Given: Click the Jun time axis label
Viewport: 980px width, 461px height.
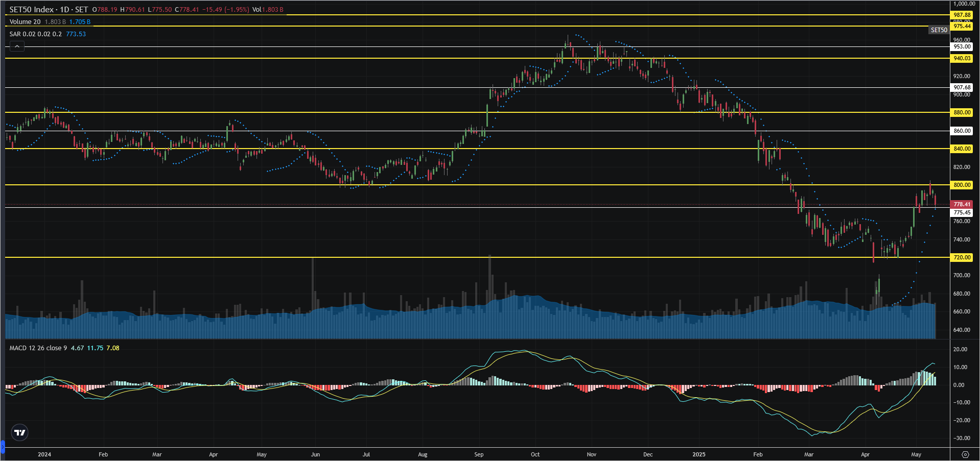Looking at the screenshot, I should pyautogui.click(x=315, y=454).
